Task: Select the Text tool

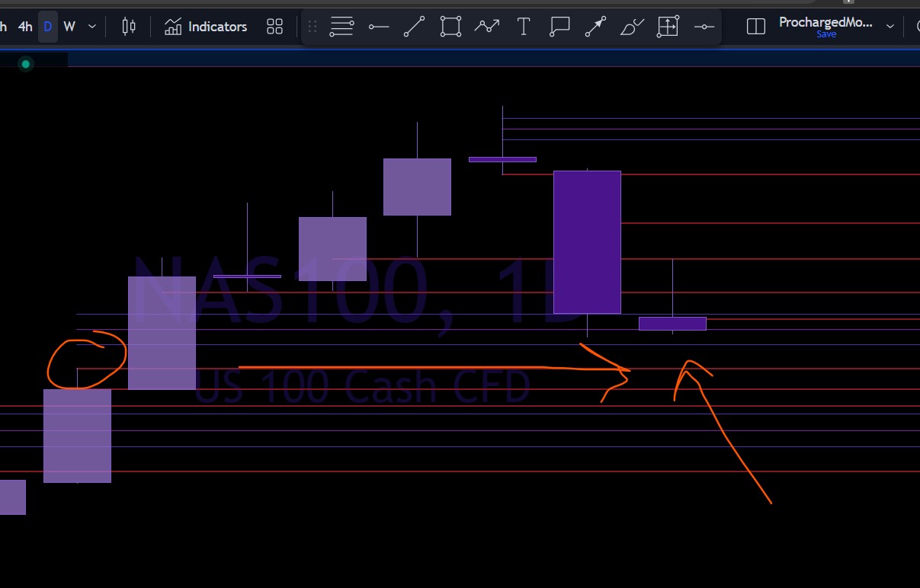Action: 523,27
